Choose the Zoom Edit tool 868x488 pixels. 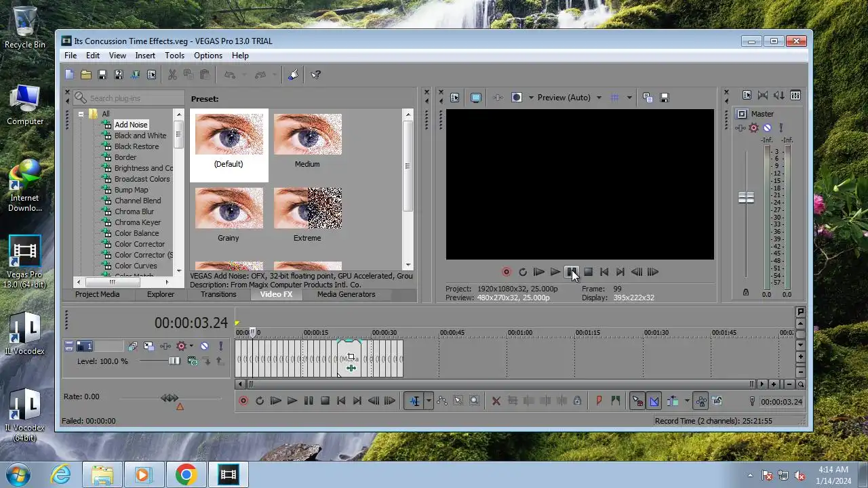tap(474, 401)
